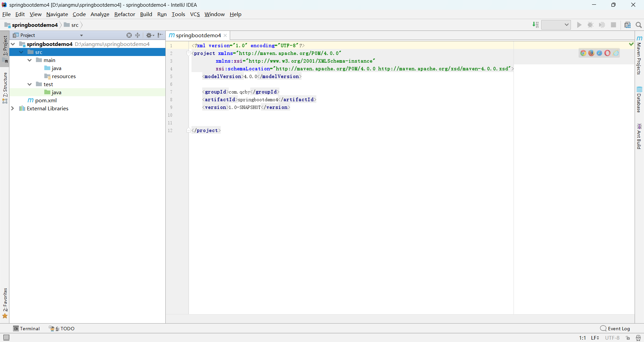Open pom.xml in Internet Explorer icon
Screen dimensions: 644x342
point(616,53)
